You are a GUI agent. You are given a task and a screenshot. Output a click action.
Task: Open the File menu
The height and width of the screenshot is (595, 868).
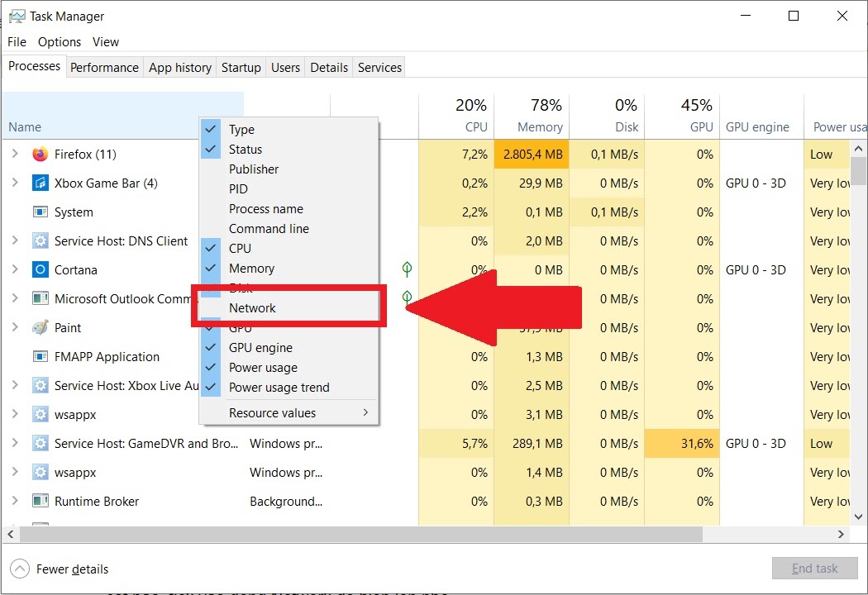[x=17, y=42]
